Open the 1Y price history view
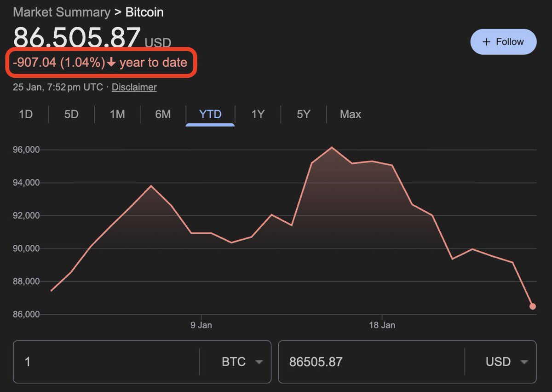The width and height of the screenshot is (552, 392). click(x=257, y=115)
